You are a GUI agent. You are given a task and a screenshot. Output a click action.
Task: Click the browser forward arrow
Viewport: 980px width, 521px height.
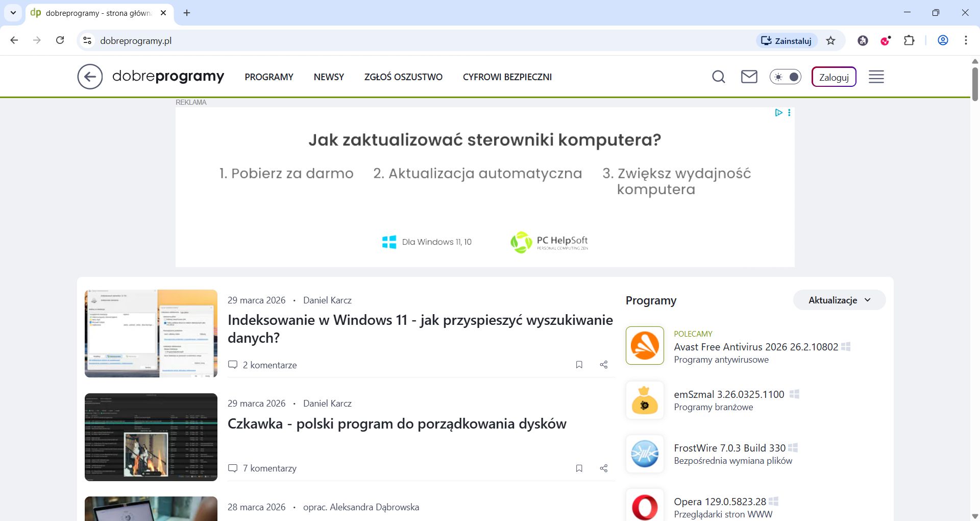tap(37, 40)
